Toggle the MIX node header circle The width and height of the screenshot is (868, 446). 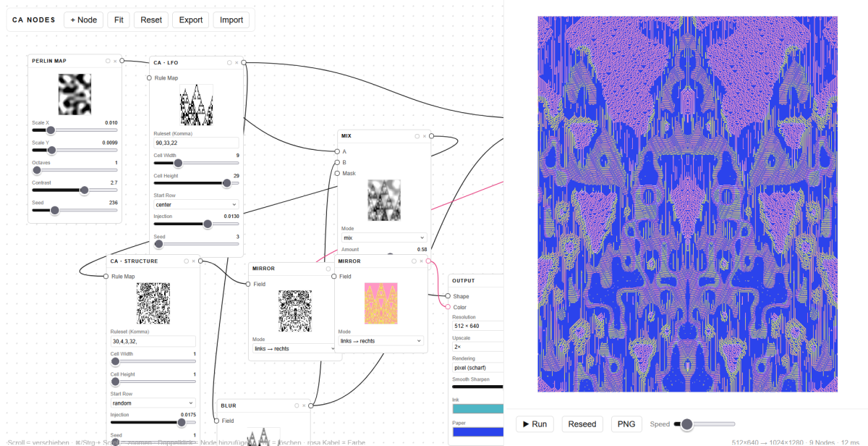point(417,136)
